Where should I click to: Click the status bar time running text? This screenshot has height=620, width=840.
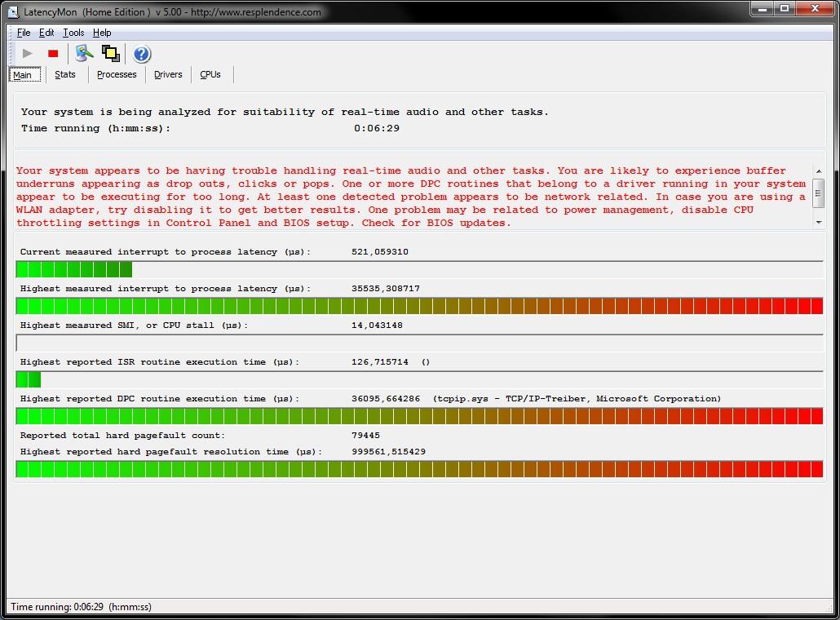[x=81, y=607]
